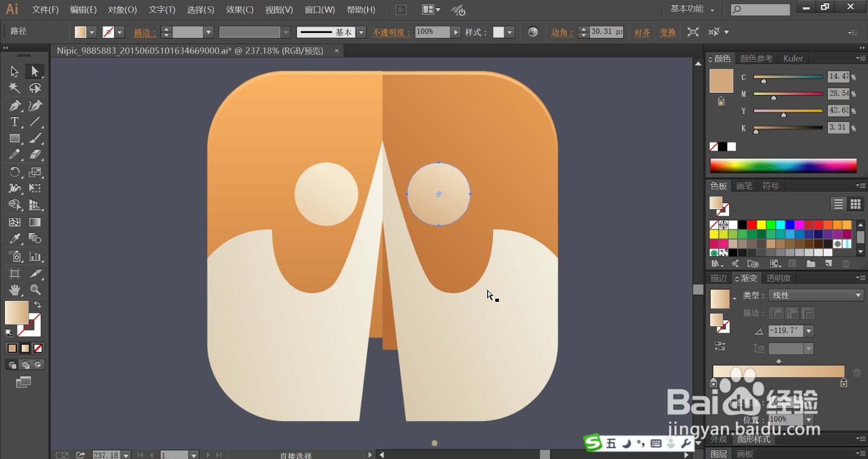Toggle reverse gradient button
The image size is (868, 459).
click(720, 346)
